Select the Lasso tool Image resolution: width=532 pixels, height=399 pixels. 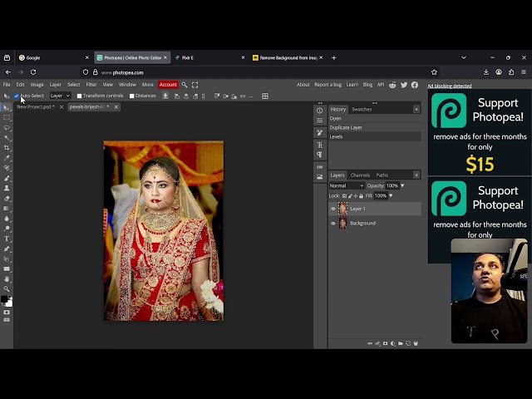(x=7, y=128)
